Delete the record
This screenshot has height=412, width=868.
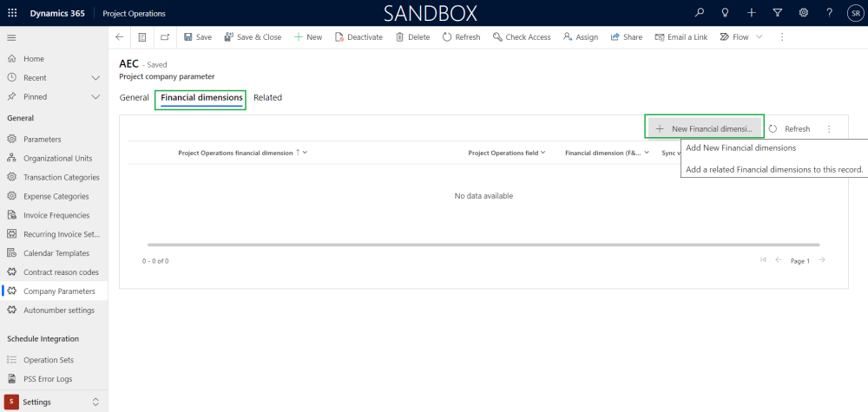[412, 37]
